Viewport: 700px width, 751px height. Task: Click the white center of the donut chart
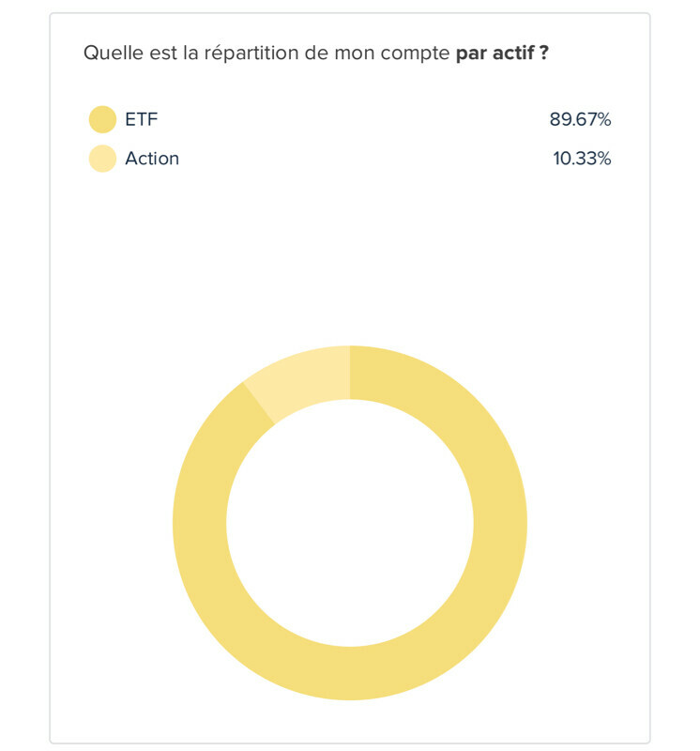[x=349, y=523]
